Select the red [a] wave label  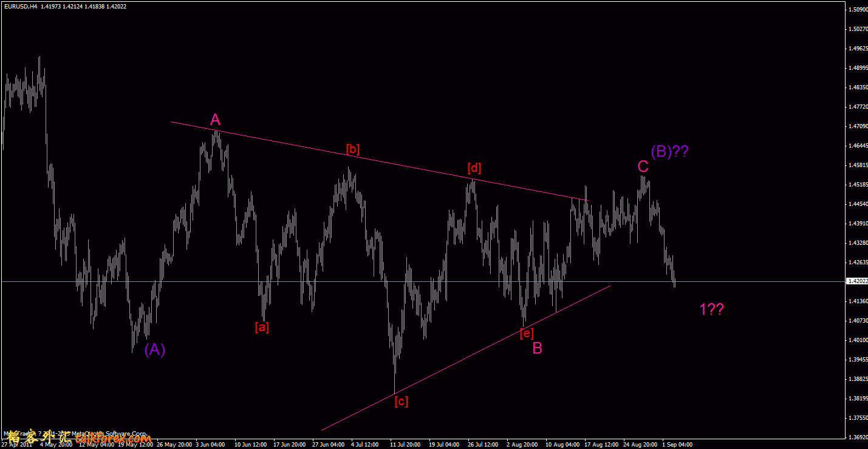click(x=262, y=327)
